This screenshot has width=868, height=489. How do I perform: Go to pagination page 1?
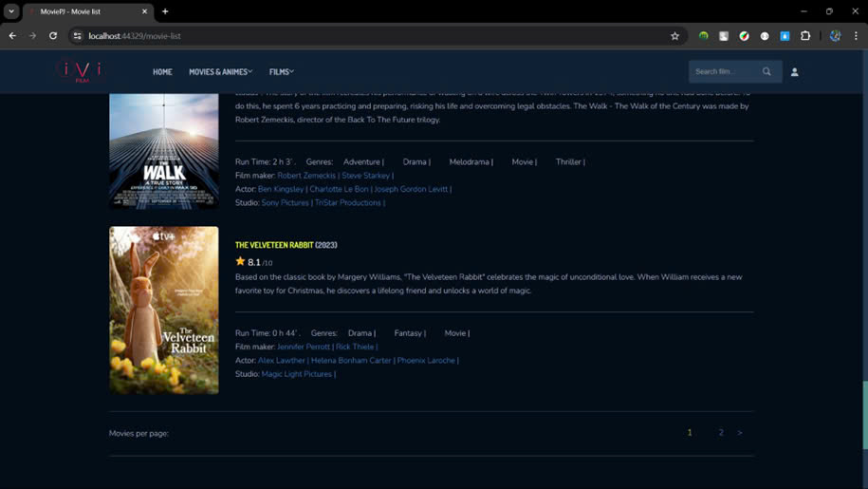pos(690,433)
